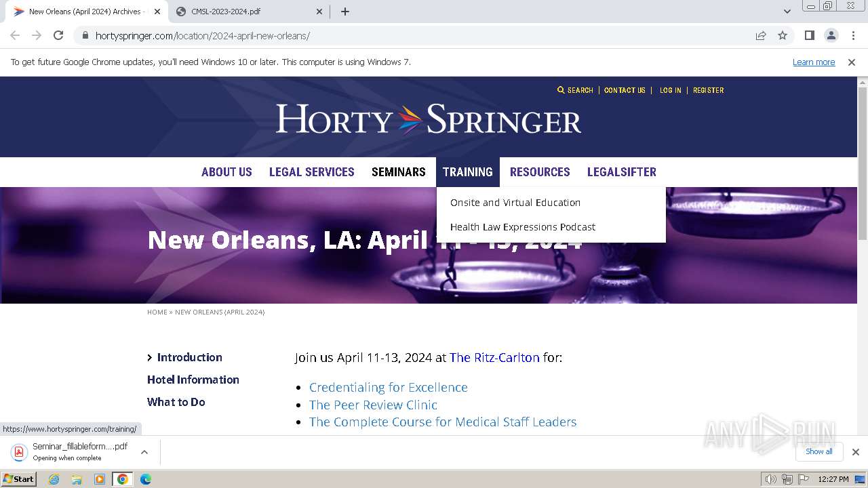Click the Learn more link
This screenshot has width=868, height=488.
(814, 62)
